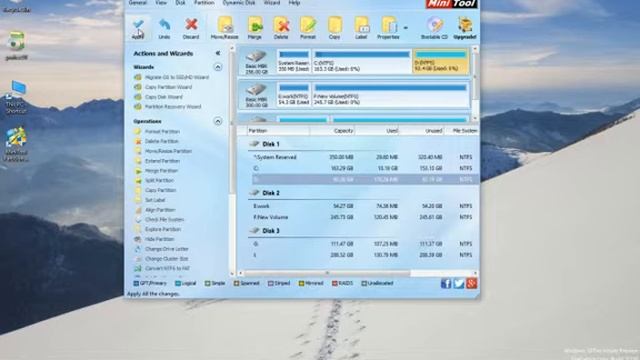Open the Disk menu

pyautogui.click(x=180, y=3)
